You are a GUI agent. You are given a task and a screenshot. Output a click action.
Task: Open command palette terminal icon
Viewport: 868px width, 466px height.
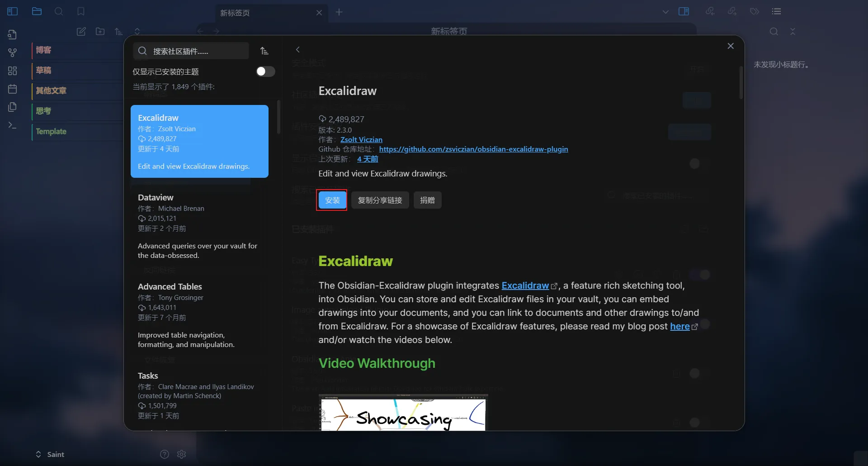[13, 125]
